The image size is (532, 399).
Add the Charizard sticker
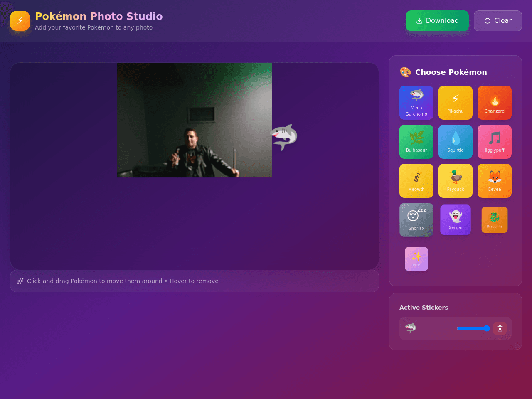495,103
